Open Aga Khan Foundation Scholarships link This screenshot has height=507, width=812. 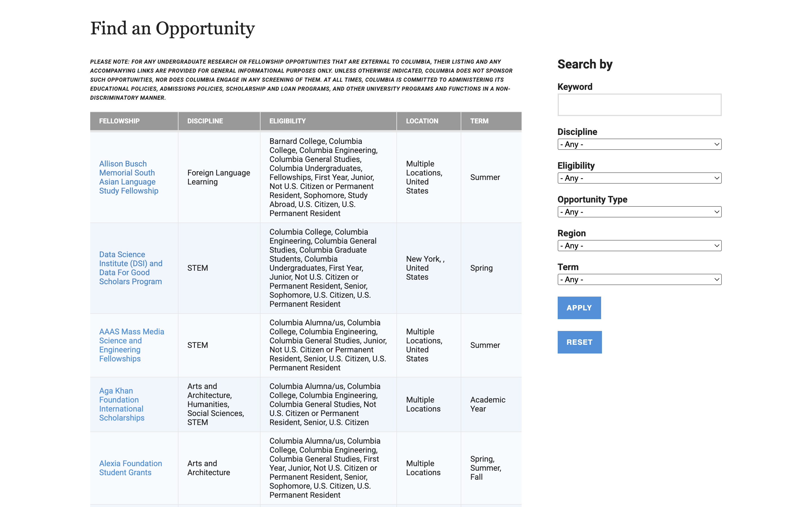[122, 404]
